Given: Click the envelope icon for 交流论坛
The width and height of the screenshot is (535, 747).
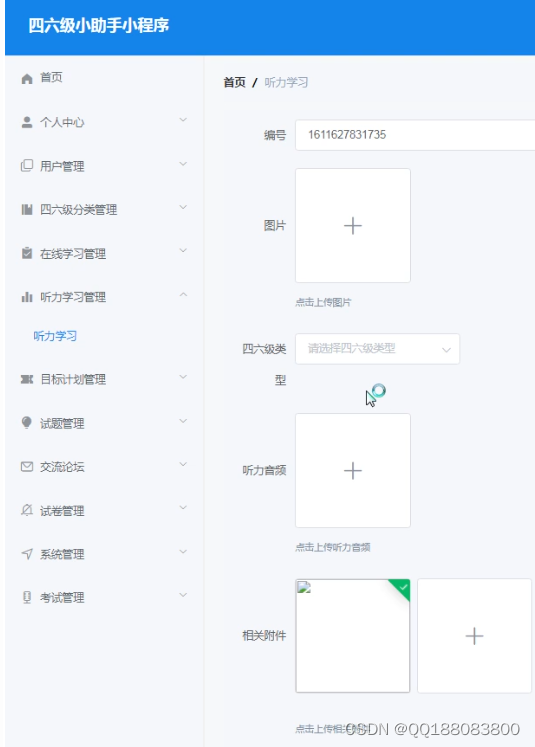Looking at the screenshot, I should [27, 467].
